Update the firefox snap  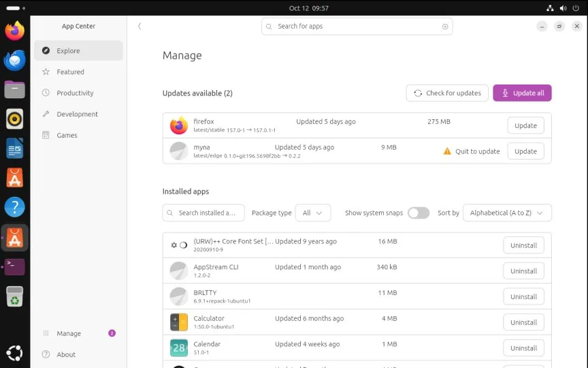coord(525,125)
